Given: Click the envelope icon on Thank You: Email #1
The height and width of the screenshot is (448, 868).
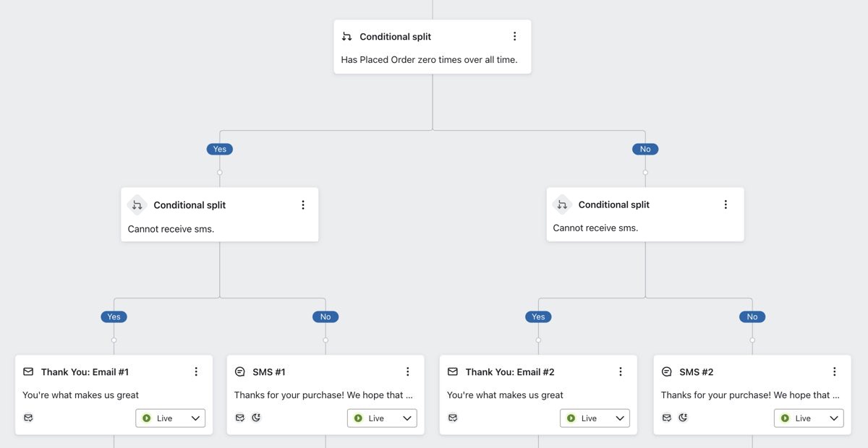Looking at the screenshot, I should pyautogui.click(x=27, y=371).
